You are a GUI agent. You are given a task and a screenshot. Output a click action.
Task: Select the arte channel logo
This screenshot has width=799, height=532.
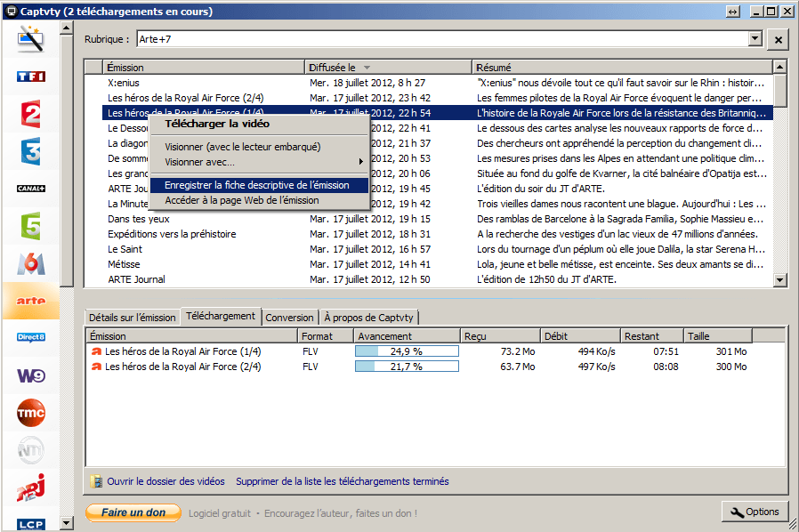point(30,301)
